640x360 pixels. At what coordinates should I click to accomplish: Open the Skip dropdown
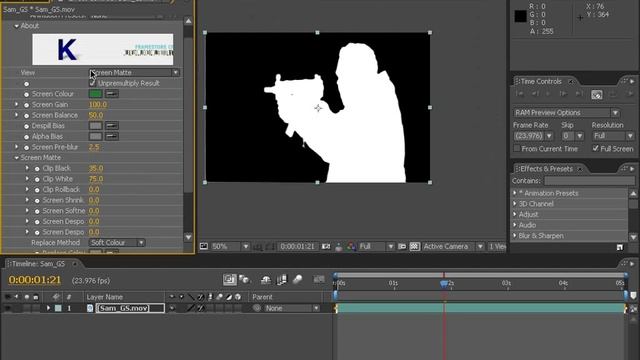tap(573, 136)
